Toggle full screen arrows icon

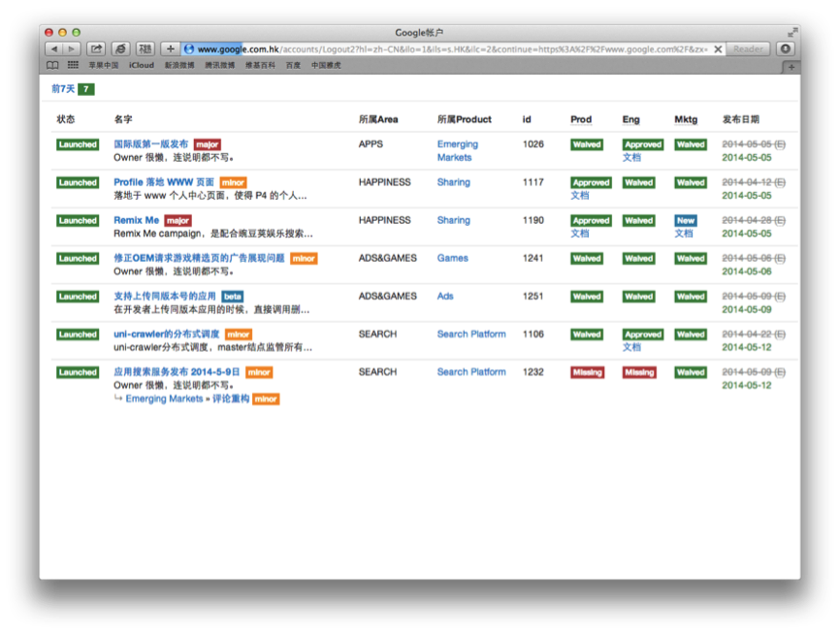tap(792, 32)
